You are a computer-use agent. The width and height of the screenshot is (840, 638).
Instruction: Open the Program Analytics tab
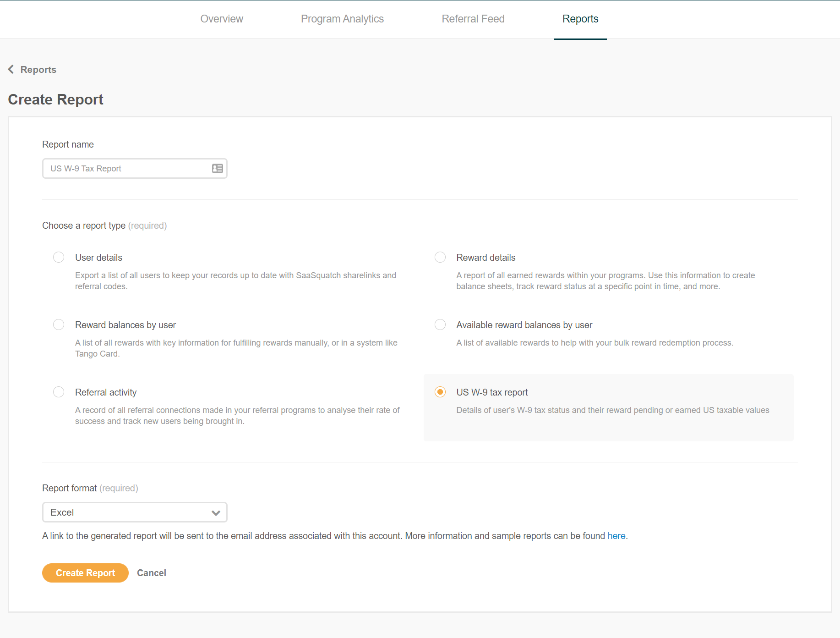[x=342, y=19]
